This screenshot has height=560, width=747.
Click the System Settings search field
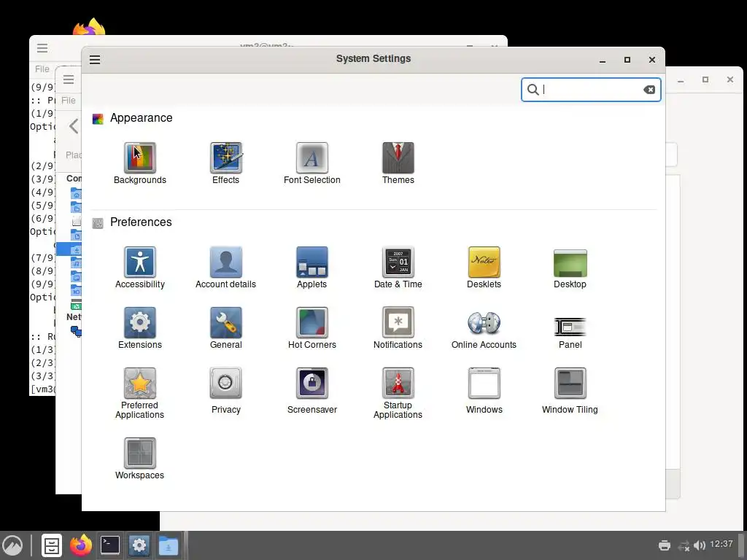(591, 90)
